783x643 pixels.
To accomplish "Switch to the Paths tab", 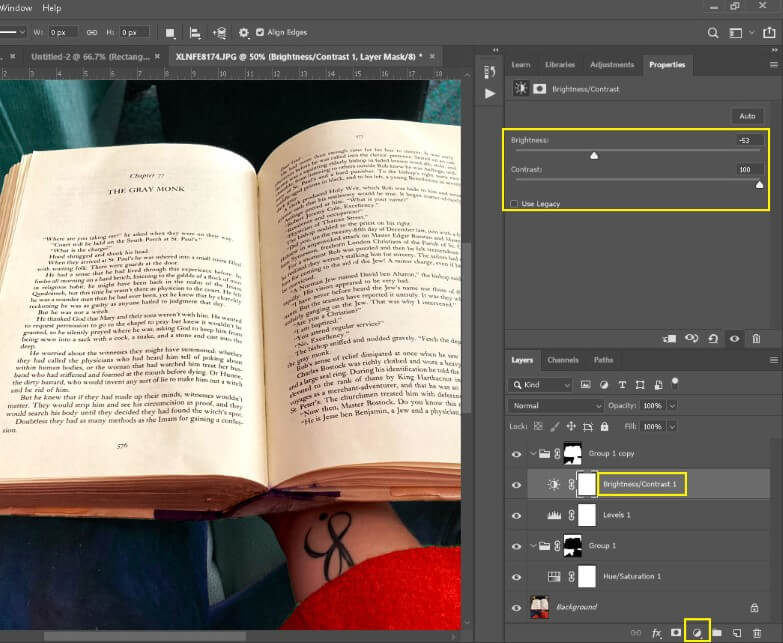I will click(603, 360).
